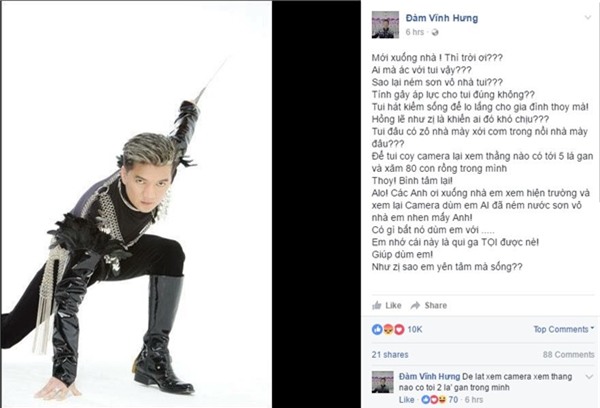Click the commenter's avatar thumbnail
The height and width of the screenshot is (408, 600).
383,382
